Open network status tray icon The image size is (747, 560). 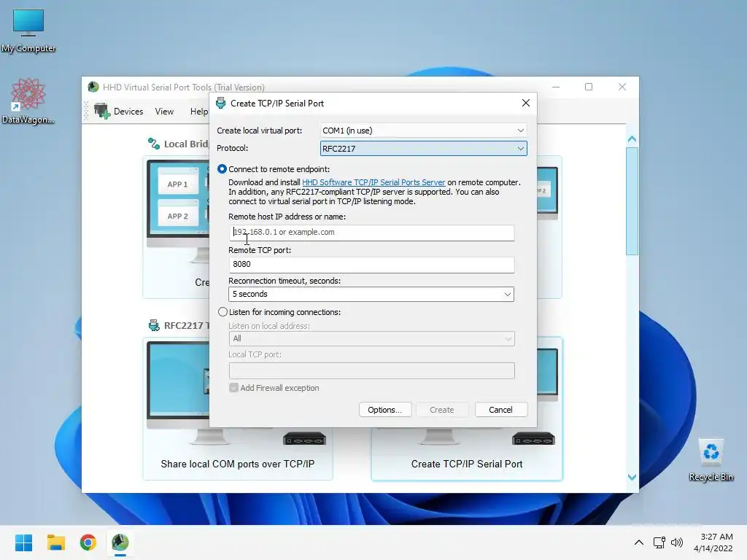pyautogui.click(x=659, y=542)
